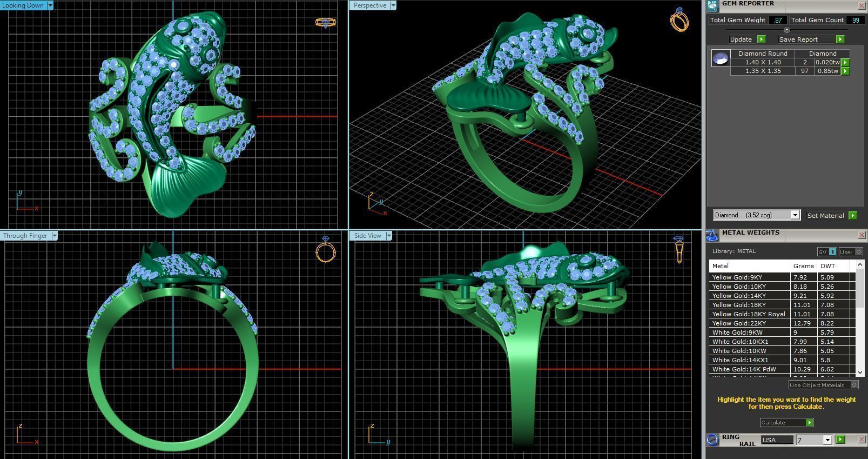Select Yellow Gold:14KY row
The height and width of the screenshot is (459, 868).
click(x=782, y=296)
